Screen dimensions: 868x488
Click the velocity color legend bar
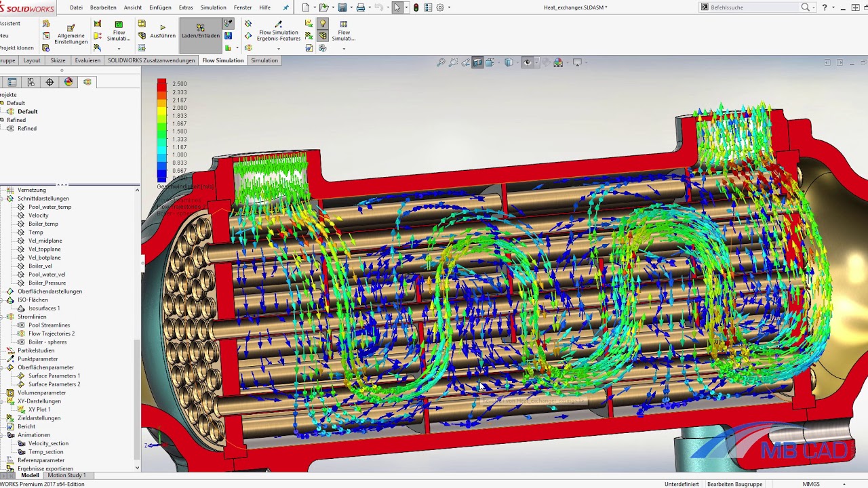coord(162,129)
